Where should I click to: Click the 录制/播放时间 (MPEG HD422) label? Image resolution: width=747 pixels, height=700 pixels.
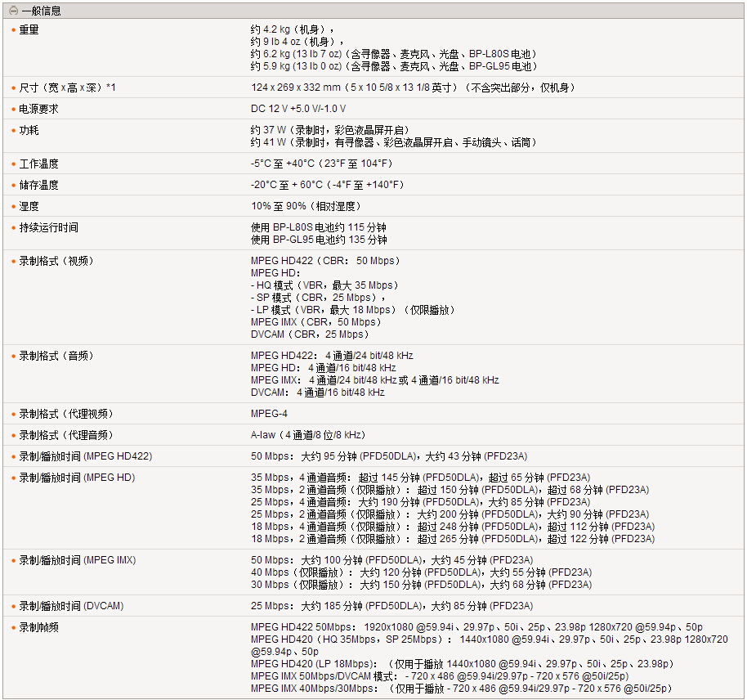tap(85, 456)
